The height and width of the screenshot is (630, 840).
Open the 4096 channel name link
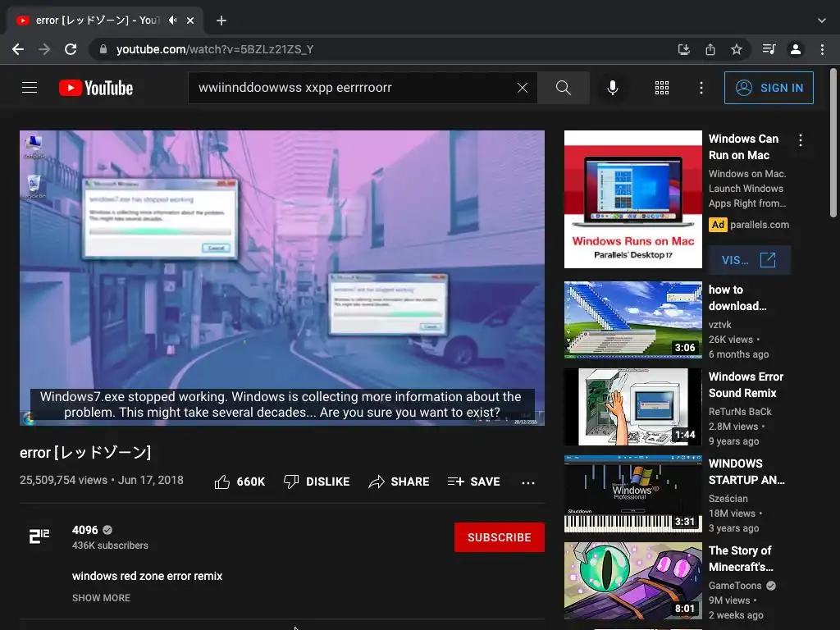coord(84,530)
